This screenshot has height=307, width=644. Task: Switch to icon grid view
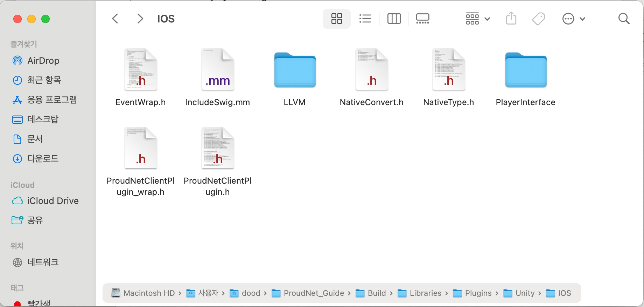coord(336,19)
